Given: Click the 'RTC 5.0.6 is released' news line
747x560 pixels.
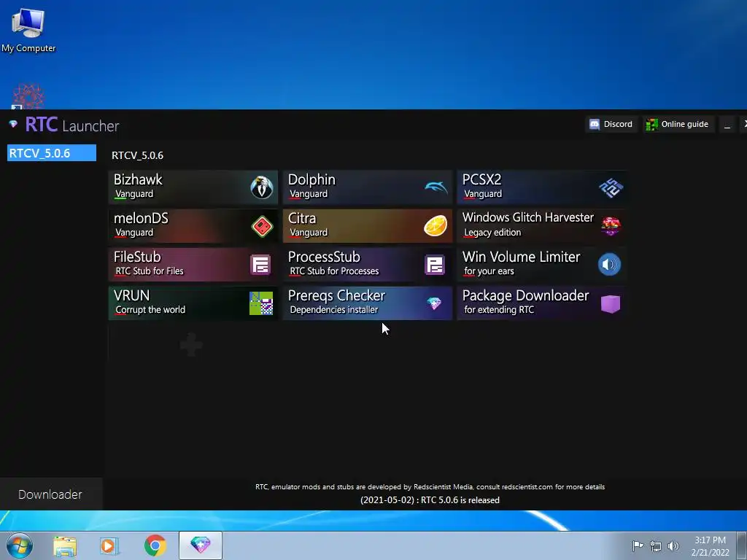Looking at the screenshot, I should (430, 500).
